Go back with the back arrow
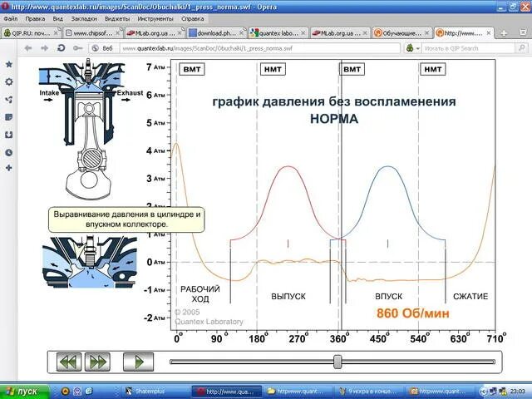Screen dimensions: 532x399 coord(28,48)
